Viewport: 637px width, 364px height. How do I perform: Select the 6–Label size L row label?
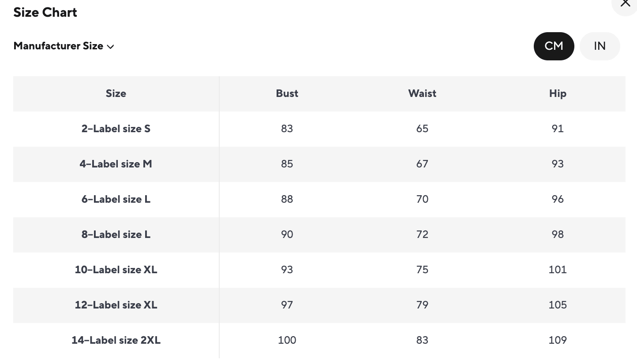click(116, 199)
